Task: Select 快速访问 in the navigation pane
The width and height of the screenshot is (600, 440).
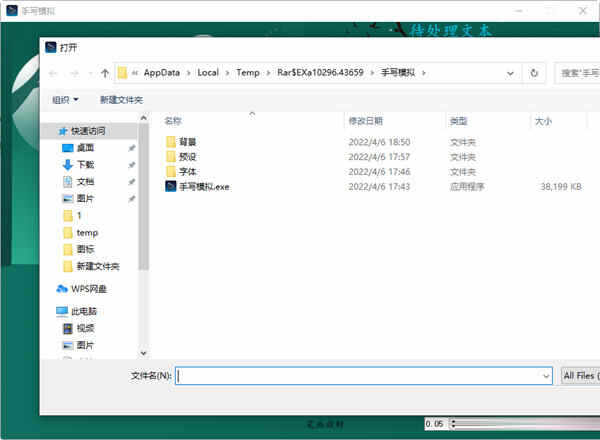Action: click(x=88, y=131)
